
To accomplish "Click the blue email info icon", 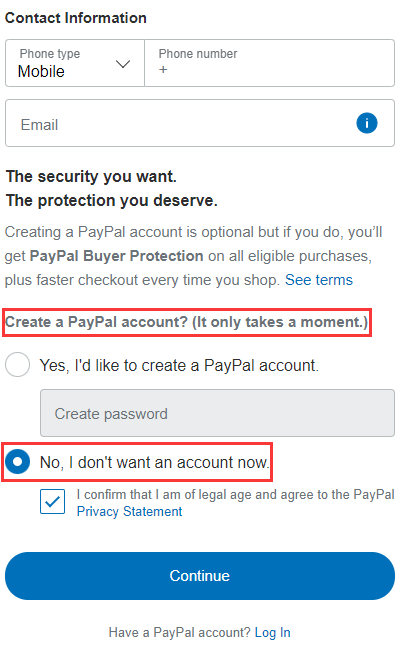I will [x=366, y=123].
